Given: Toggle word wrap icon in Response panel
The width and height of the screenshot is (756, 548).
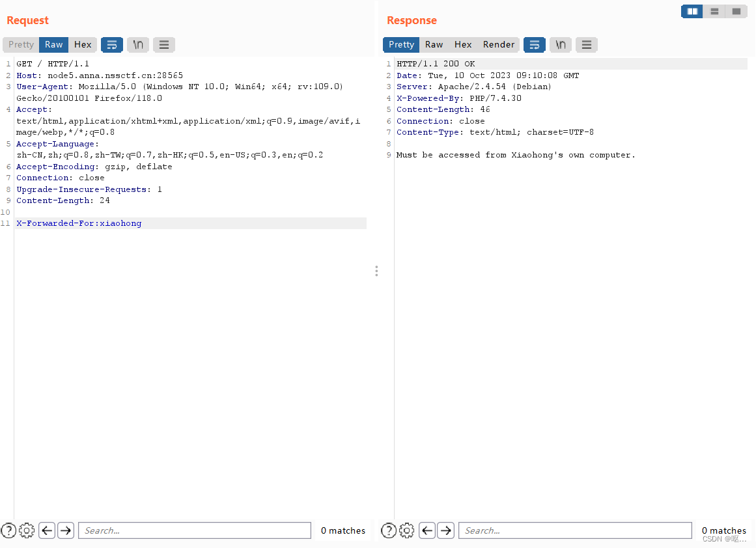Looking at the screenshot, I should coord(535,45).
